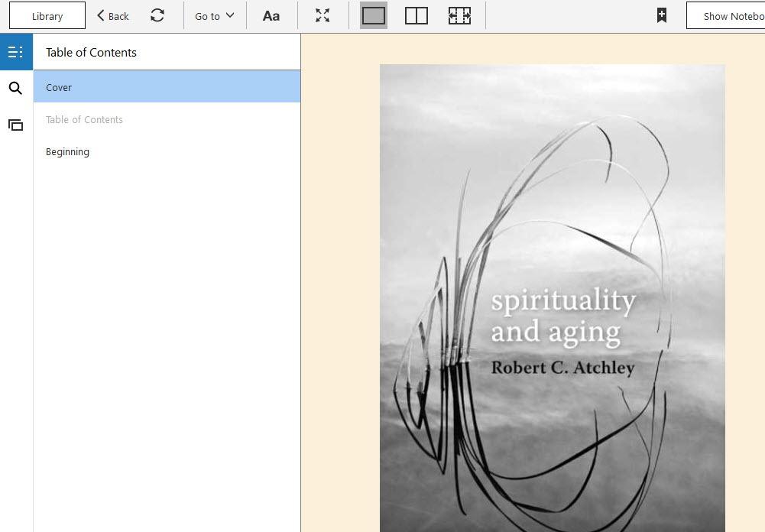765x532 pixels.
Task: Select Cover in the contents list
Action: tap(59, 87)
